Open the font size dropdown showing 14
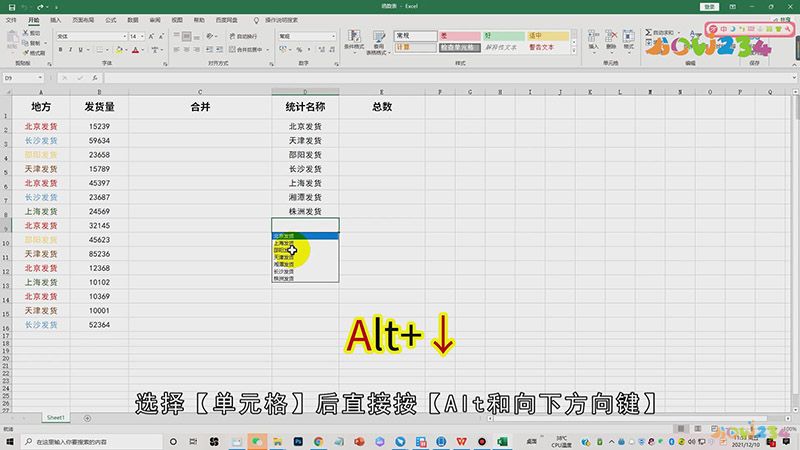 tap(142, 37)
